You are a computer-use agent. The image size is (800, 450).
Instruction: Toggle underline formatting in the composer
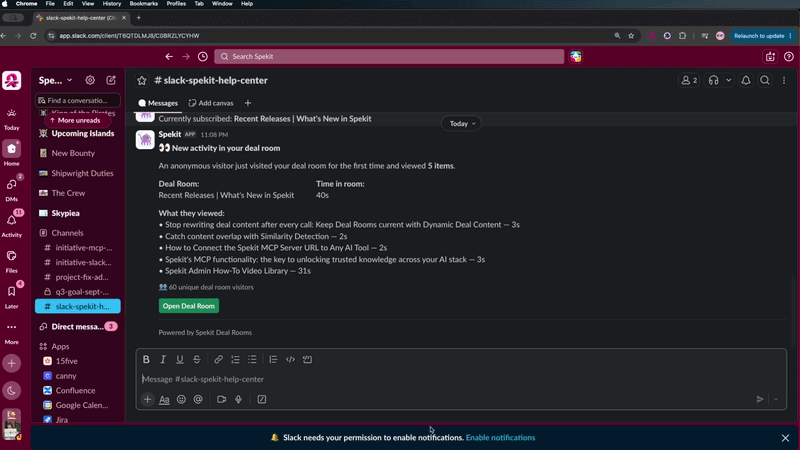tap(180, 359)
